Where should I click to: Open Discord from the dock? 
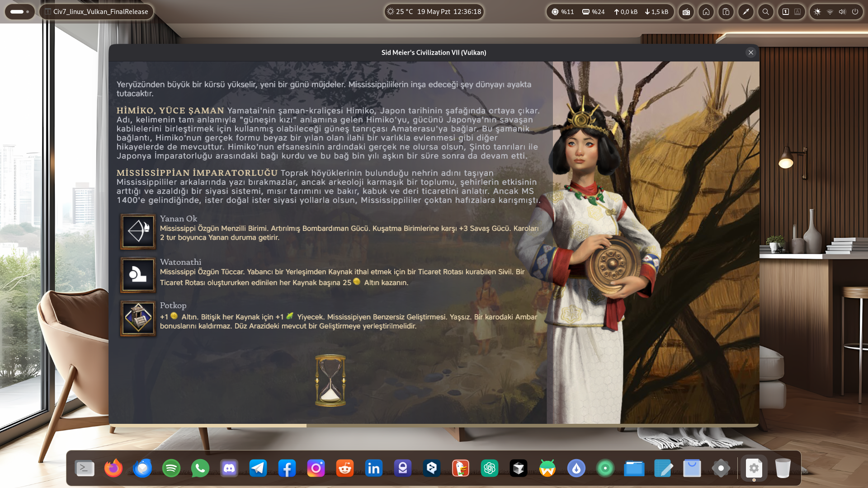(x=229, y=469)
